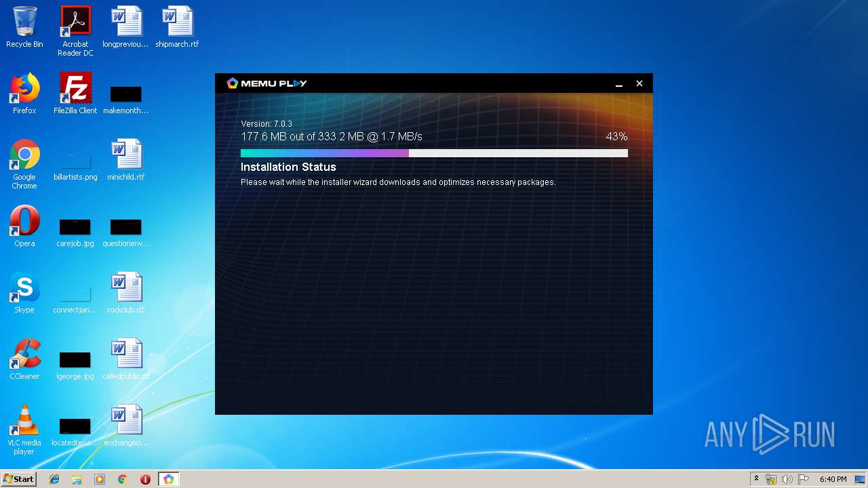Open calledpublic.rtf document
The height and width of the screenshot is (488, 868).
[x=126, y=359]
